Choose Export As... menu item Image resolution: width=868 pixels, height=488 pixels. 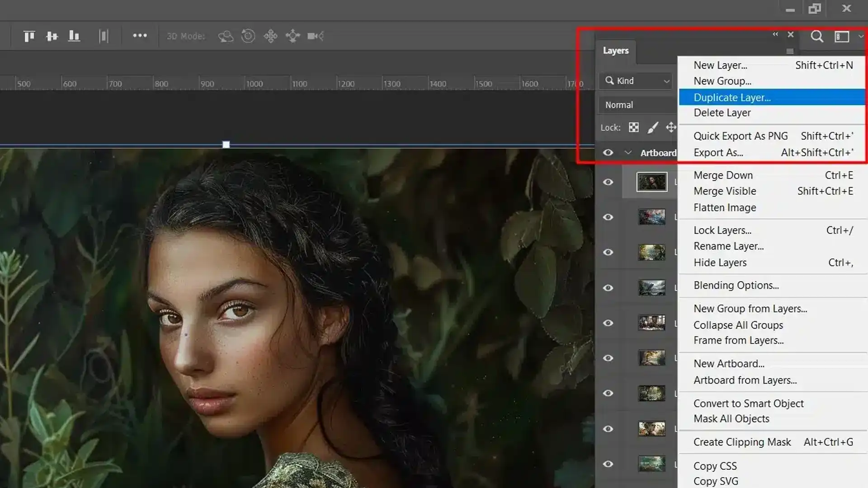tap(773, 153)
